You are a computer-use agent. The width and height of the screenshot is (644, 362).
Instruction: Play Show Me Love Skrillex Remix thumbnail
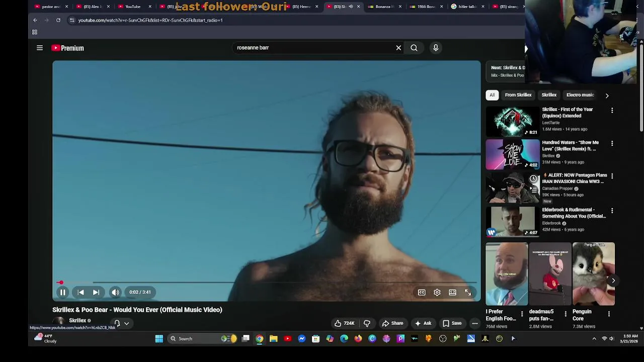pyautogui.click(x=513, y=154)
